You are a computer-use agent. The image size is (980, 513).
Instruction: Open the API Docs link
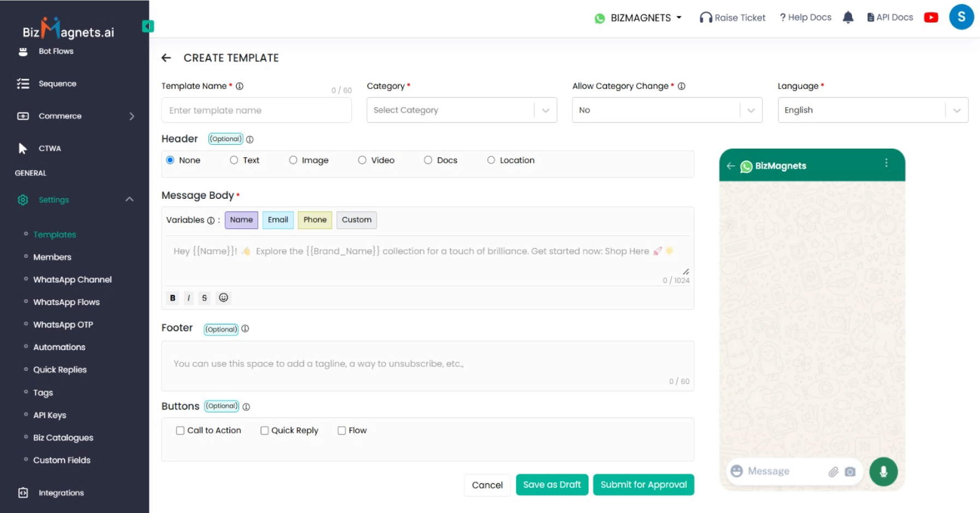[x=890, y=17]
